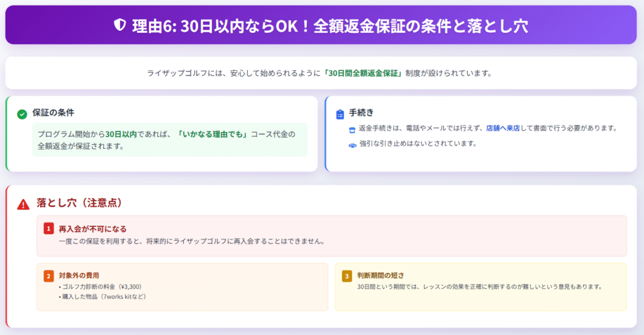Click the handshake icon before 強引な引き止め
The image size is (644, 335).
(x=352, y=145)
